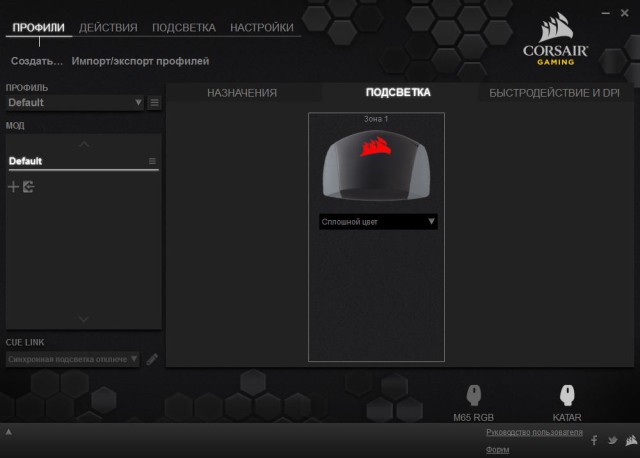Click the import mode icon beside plus
This screenshot has height=458, width=640.
point(28,187)
